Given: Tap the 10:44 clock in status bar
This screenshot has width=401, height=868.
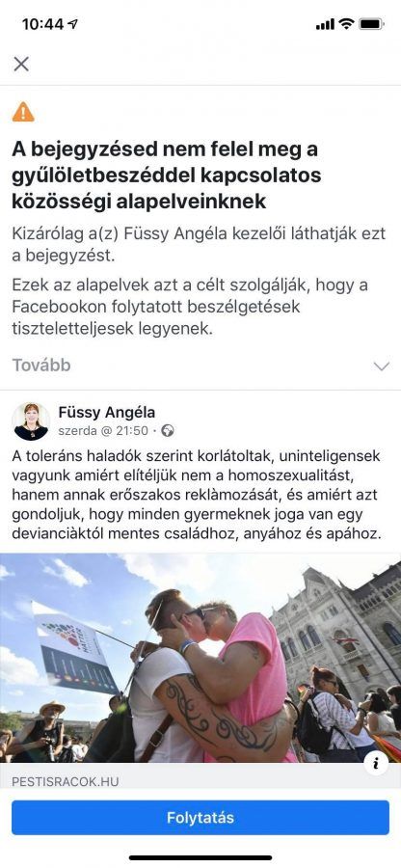Looking at the screenshot, I should pos(43,24).
